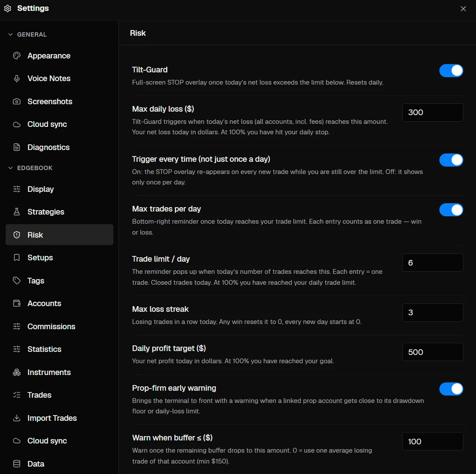Click the Accounts wallet icon
Screen dimensions: 476x474
click(17, 303)
